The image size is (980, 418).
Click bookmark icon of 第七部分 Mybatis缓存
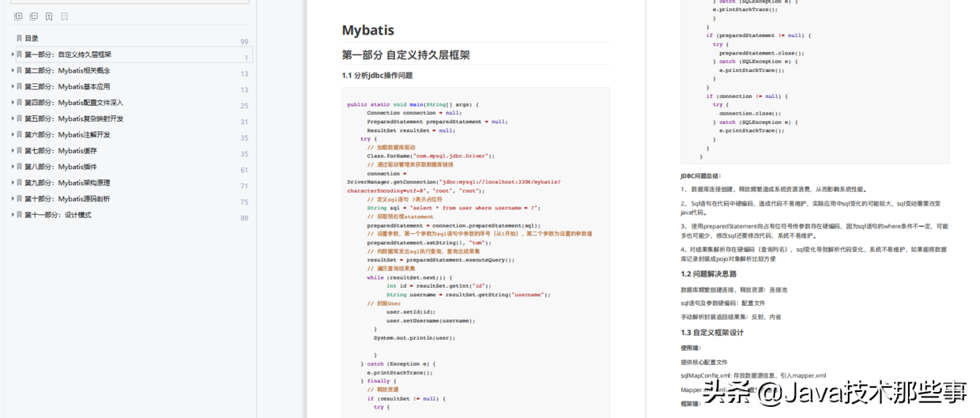[19, 150]
